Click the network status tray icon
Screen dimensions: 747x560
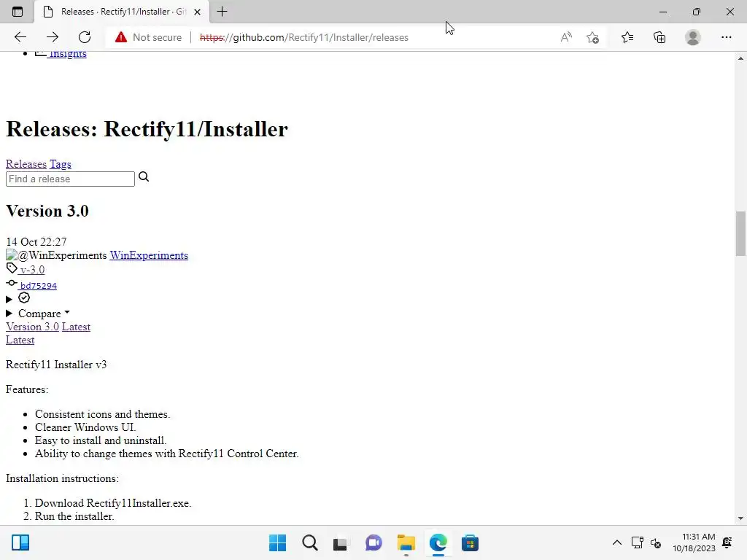(637, 542)
